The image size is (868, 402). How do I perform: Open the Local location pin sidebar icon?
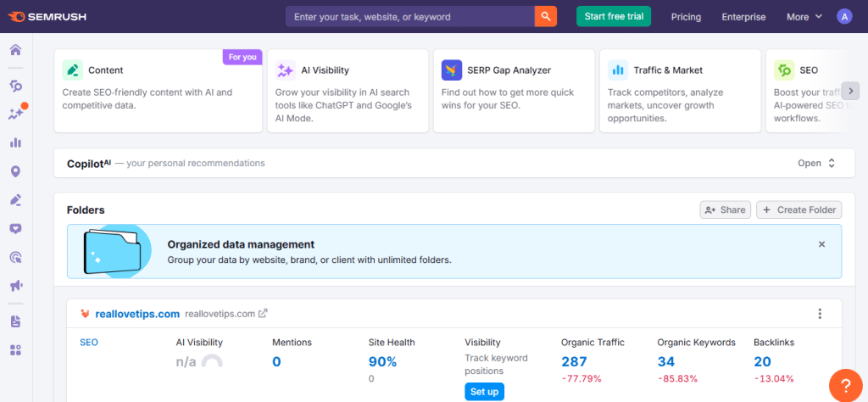[15, 171]
